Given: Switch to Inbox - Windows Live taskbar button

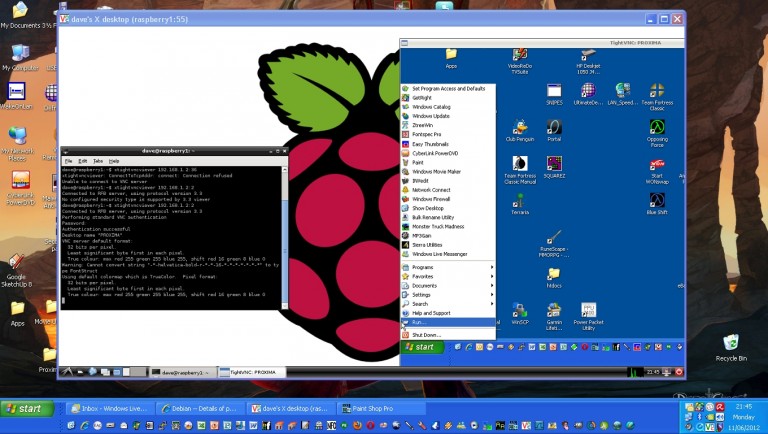Looking at the screenshot, I should click(109, 408).
